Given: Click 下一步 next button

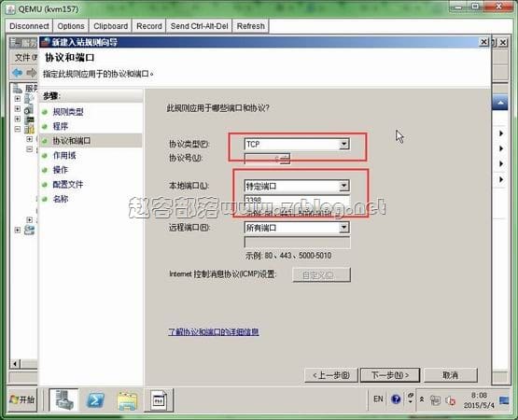Looking at the screenshot, I should click(x=390, y=375).
